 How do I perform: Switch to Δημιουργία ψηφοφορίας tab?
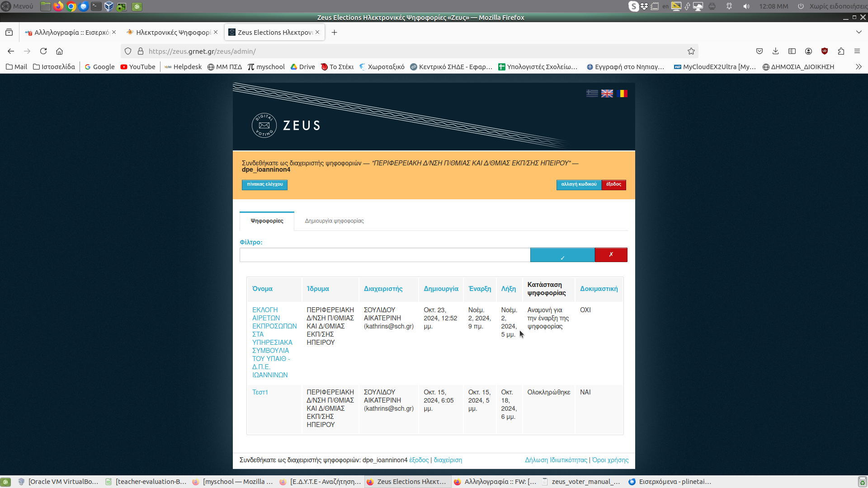tap(334, 221)
